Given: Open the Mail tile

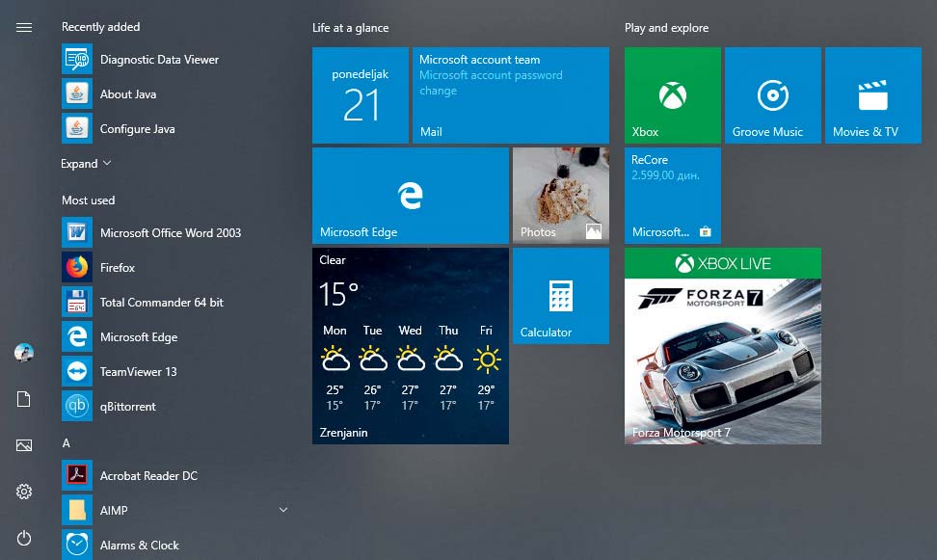Looking at the screenshot, I should pos(511,95).
